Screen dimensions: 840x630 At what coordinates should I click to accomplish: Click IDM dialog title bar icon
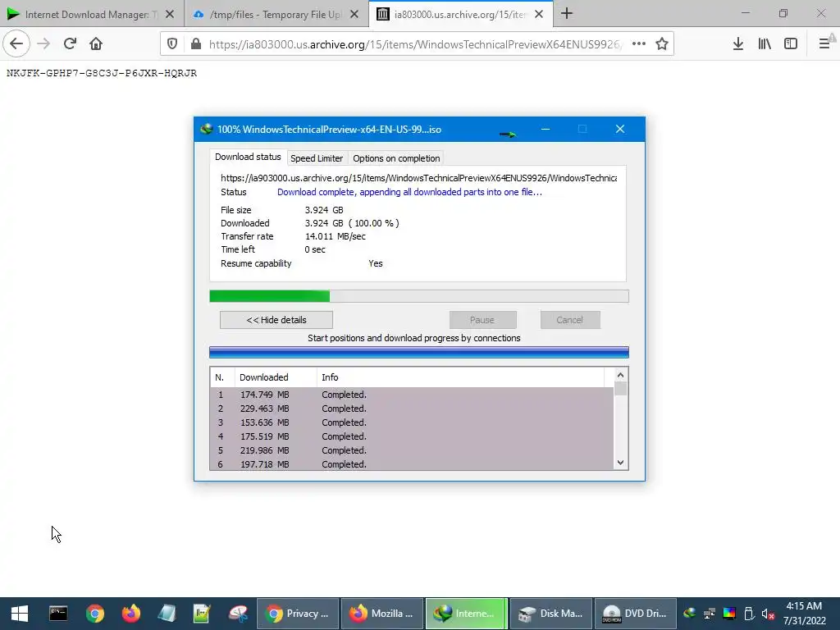(206, 129)
